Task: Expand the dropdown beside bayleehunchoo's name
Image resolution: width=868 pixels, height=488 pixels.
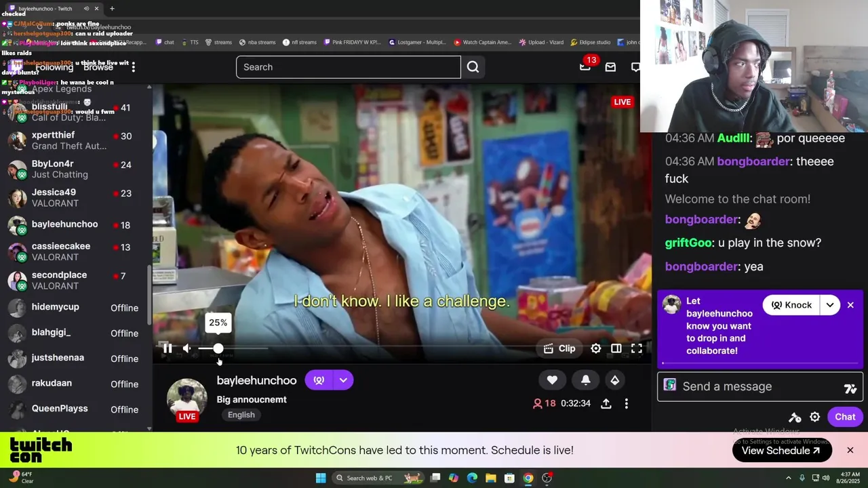Action: [x=343, y=380]
